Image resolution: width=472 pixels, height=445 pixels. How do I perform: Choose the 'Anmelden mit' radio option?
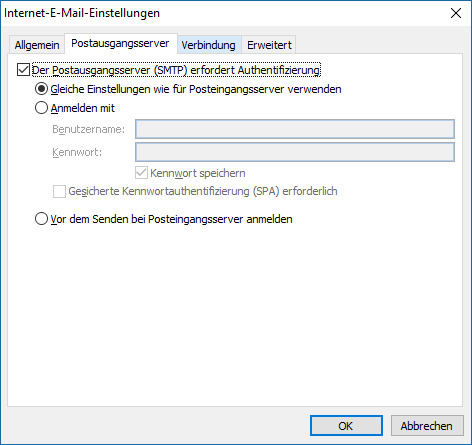click(41, 108)
